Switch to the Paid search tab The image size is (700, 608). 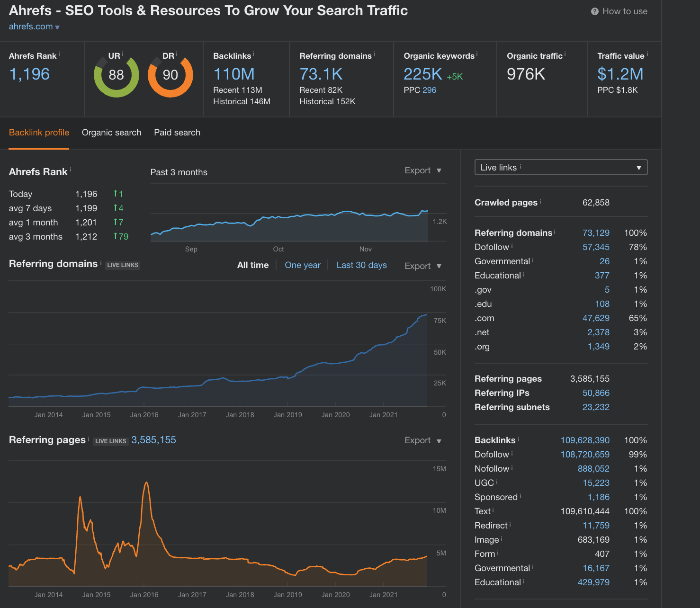coord(177,133)
